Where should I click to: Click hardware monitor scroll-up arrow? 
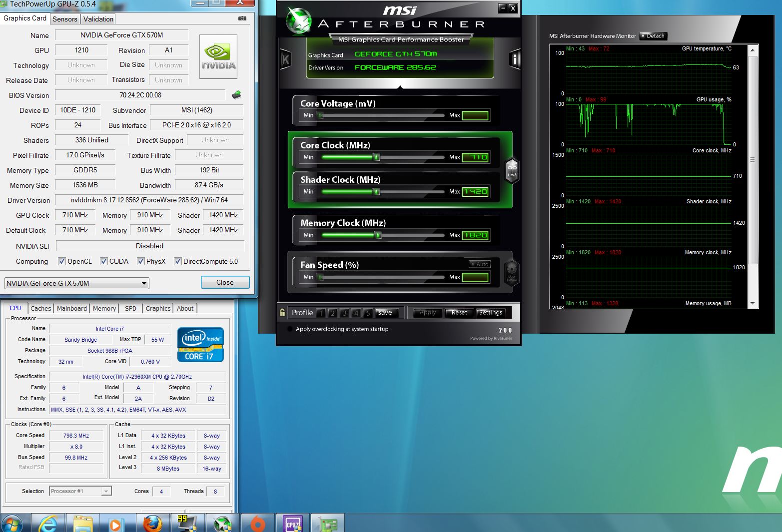(x=753, y=50)
